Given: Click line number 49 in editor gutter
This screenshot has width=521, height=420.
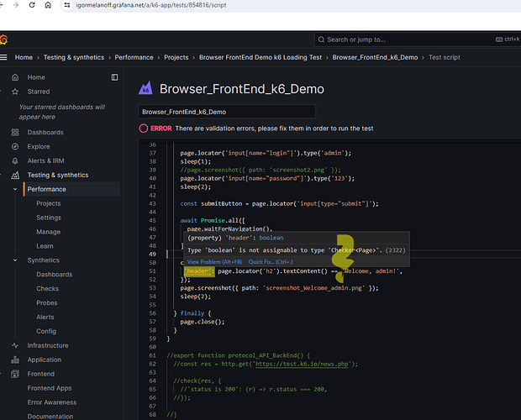Looking at the screenshot, I should tap(152, 255).
